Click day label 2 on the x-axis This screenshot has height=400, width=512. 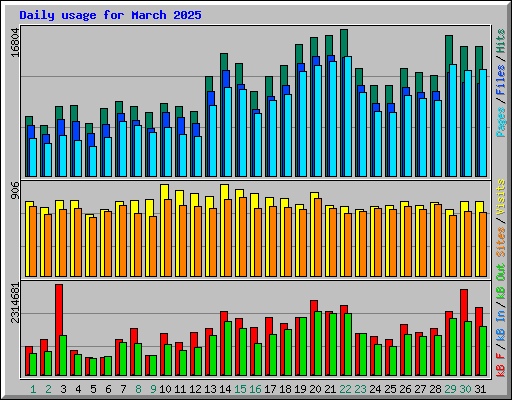tap(48, 389)
